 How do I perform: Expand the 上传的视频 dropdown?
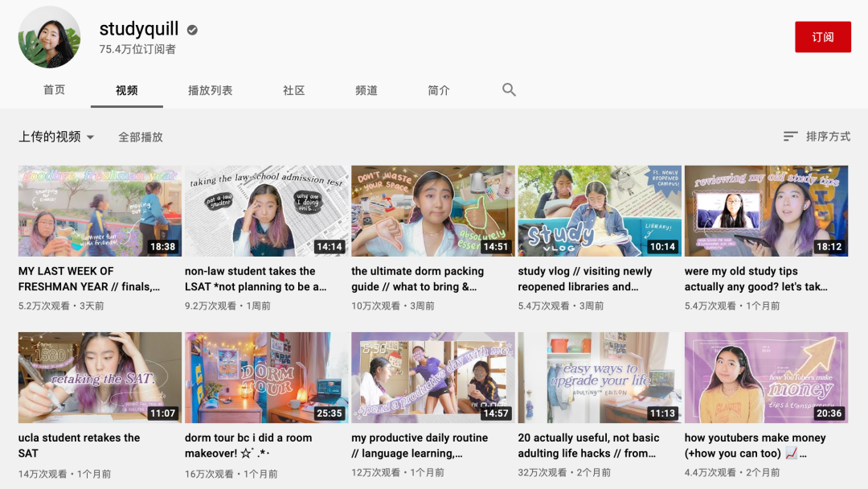(56, 136)
